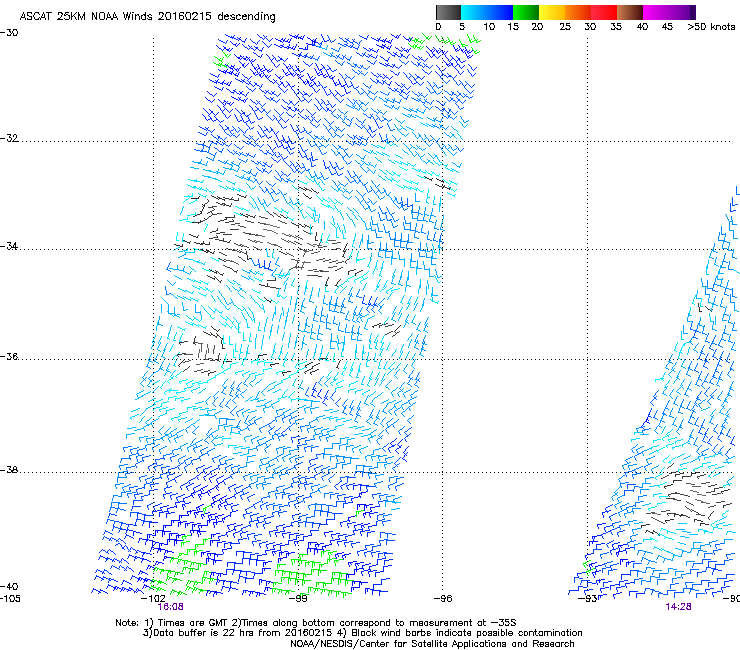The image size is (740, 650).
Task: Click the green 15-20 knots legend swatch
Action: coord(527,12)
